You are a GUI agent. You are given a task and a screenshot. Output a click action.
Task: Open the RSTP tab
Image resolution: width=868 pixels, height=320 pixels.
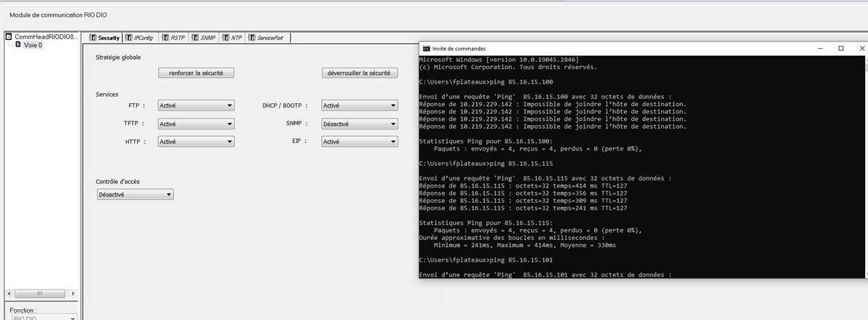[173, 38]
